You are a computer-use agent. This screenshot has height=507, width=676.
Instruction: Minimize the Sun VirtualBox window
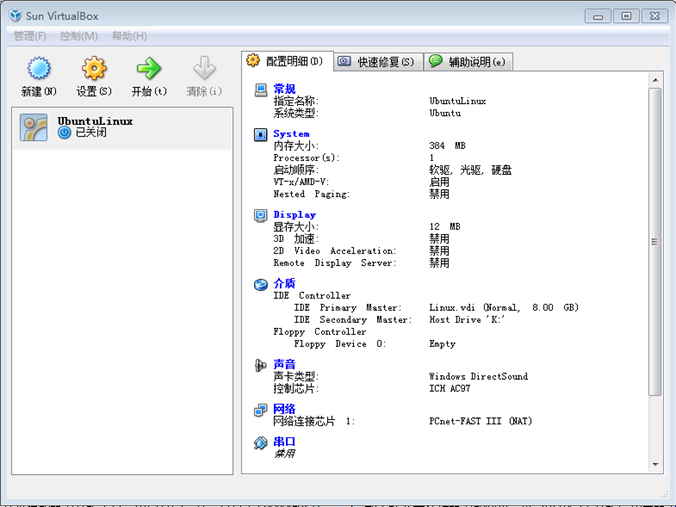(598, 16)
